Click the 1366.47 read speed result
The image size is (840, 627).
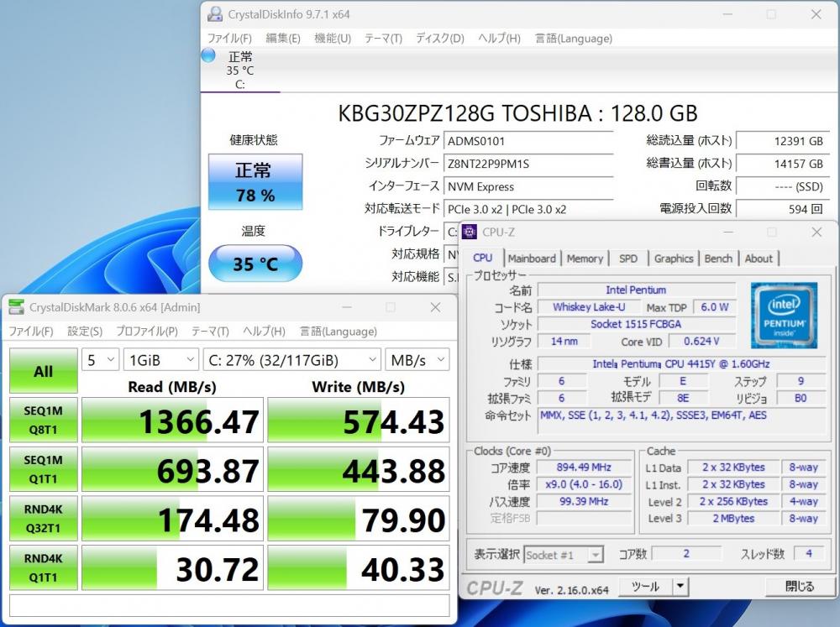(172, 421)
